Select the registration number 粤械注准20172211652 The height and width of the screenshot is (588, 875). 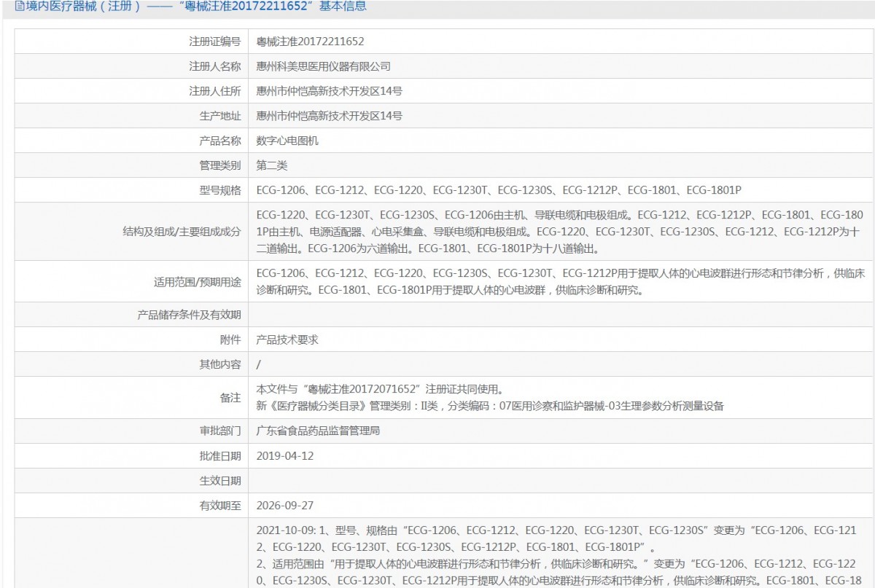click(310, 42)
